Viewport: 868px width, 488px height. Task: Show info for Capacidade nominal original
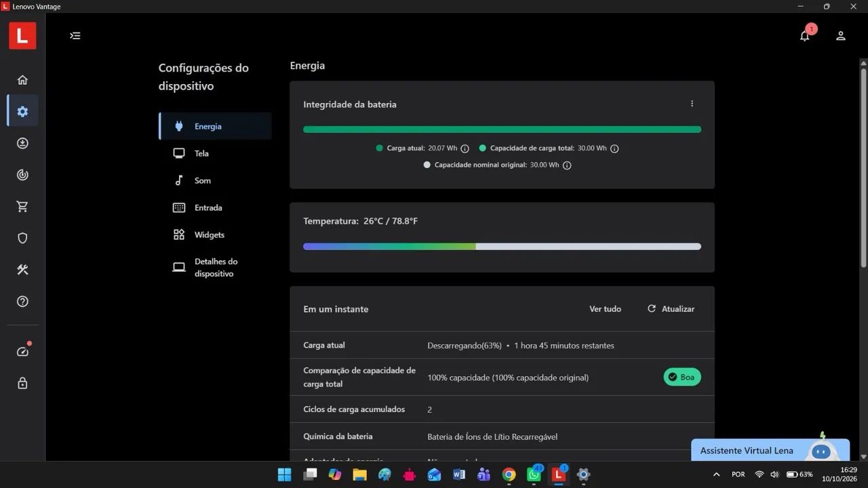[567, 165]
